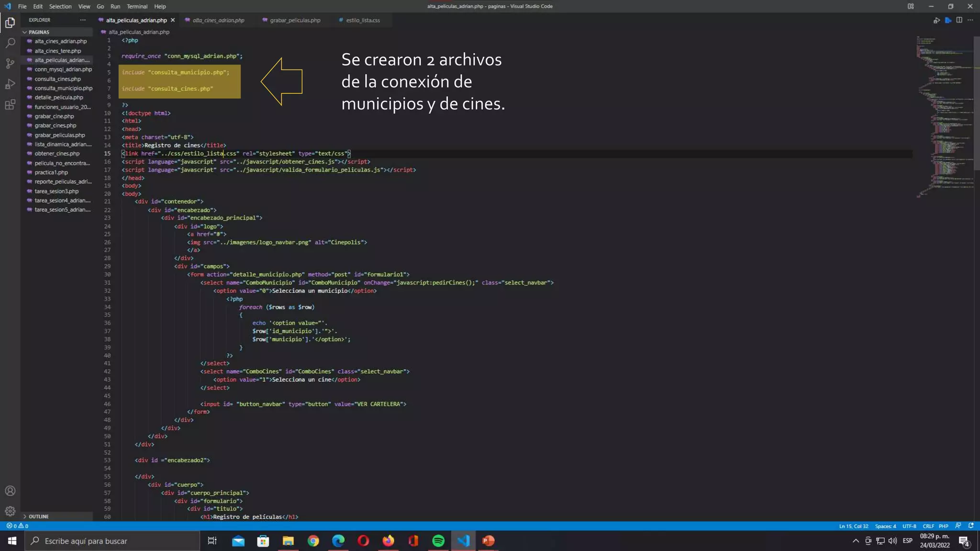The image size is (980, 551).
Task: Switch to the grabar_peliculas.php tab
Action: click(295, 20)
